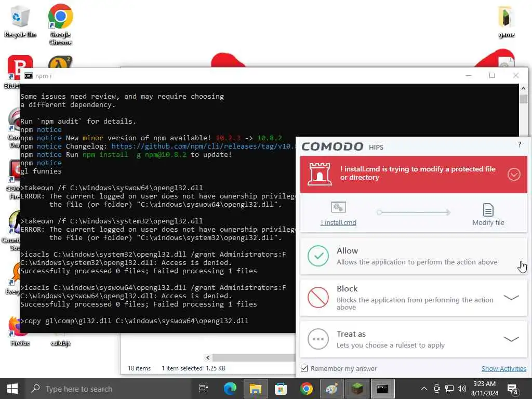Click 'Some issues need review' console line
The height and width of the screenshot is (399, 532).
click(x=122, y=96)
